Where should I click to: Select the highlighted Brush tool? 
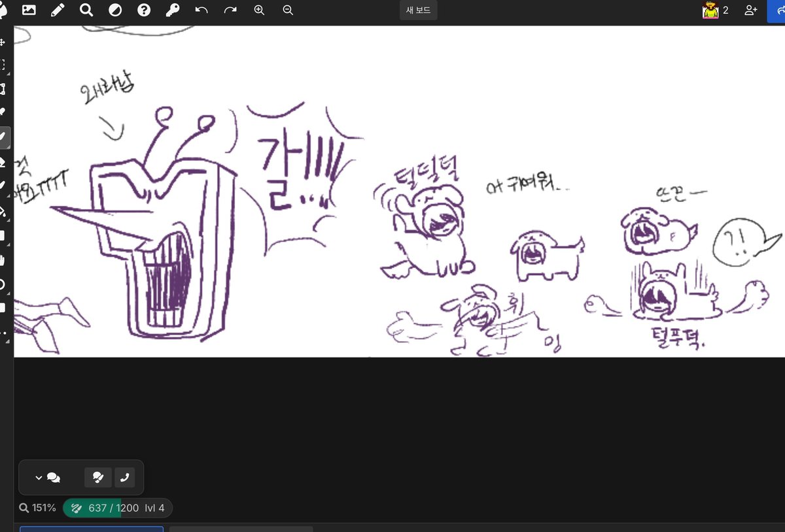3,137
